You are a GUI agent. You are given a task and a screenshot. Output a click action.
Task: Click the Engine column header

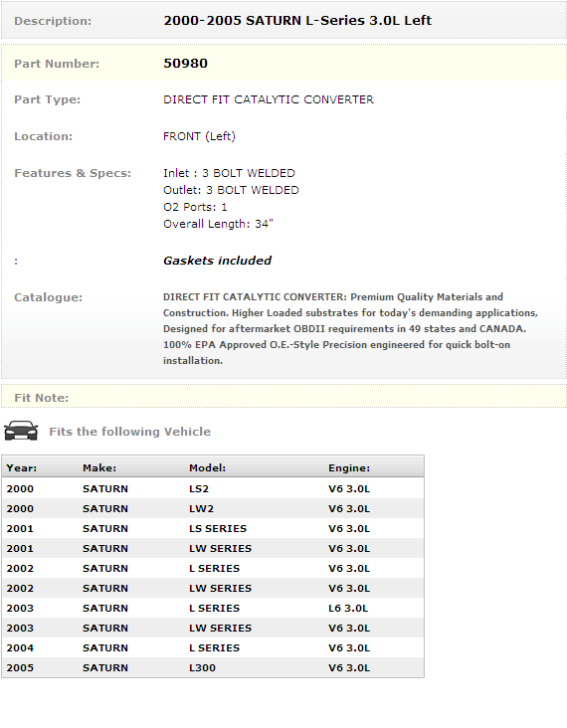[x=349, y=468]
